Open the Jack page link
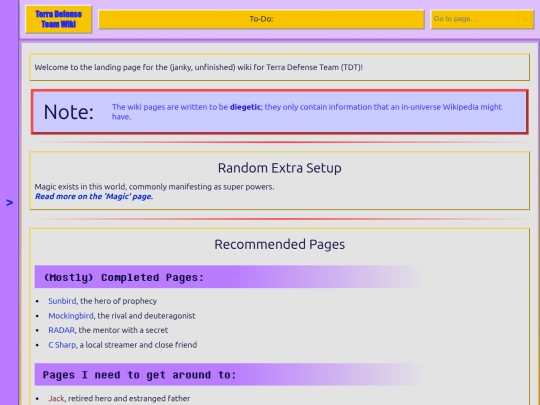 click(56, 398)
